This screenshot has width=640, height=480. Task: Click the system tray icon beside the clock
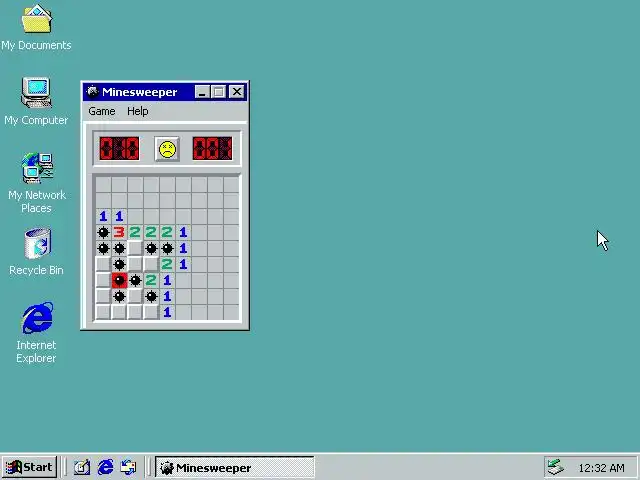pos(555,467)
